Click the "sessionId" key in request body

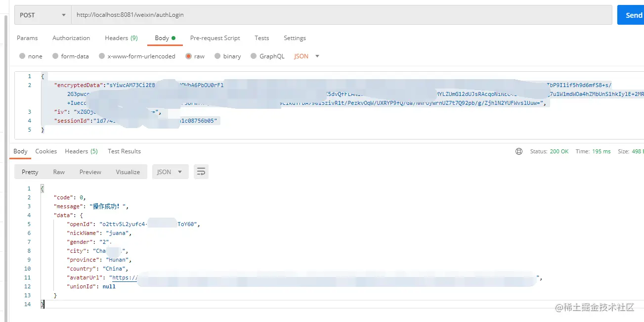click(72, 121)
